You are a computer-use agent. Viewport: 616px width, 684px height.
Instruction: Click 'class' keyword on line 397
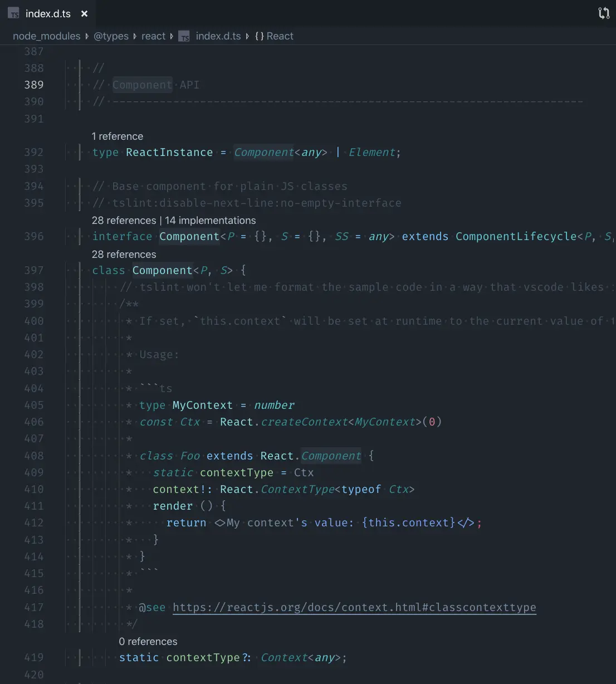click(x=109, y=270)
